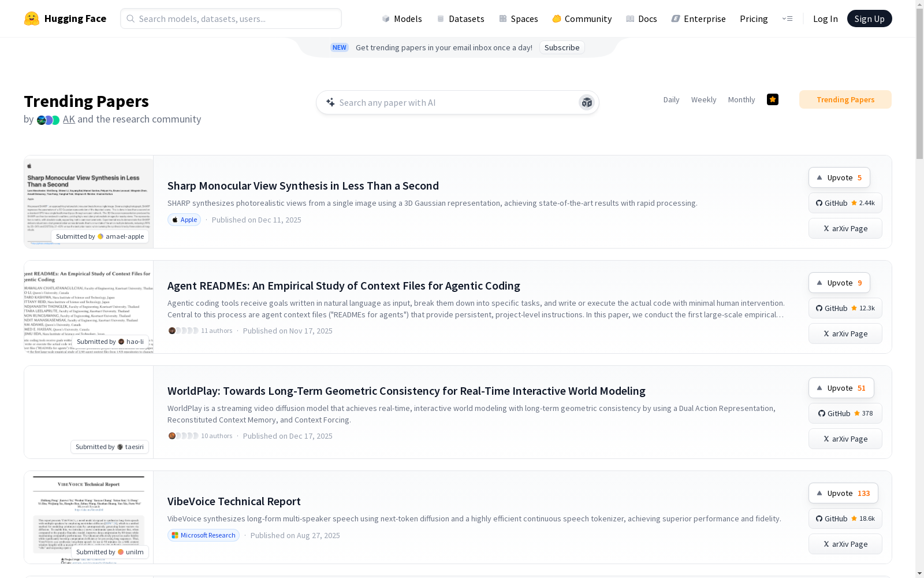Image resolution: width=924 pixels, height=578 pixels.
Task: Open the Agent READMEs paper title
Action: pyautogui.click(x=344, y=286)
